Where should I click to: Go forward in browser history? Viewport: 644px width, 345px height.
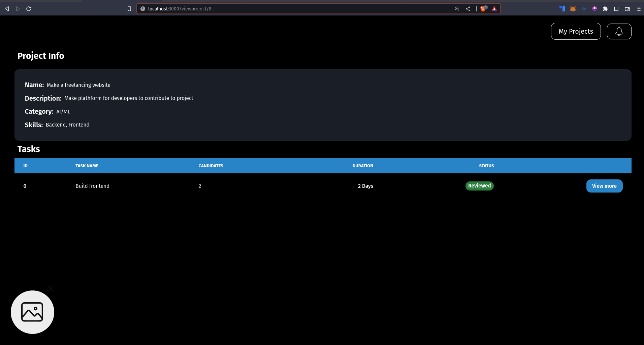pyautogui.click(x=18, y=9)
